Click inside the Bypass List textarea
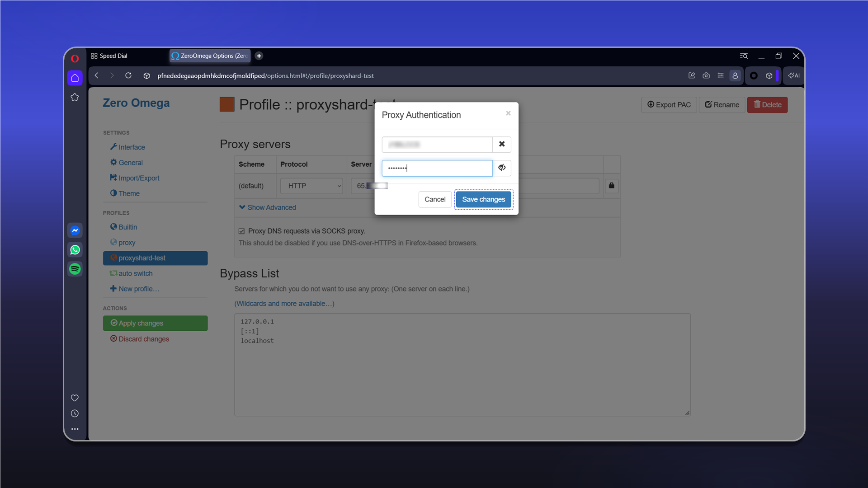This screenshot has height=488, width=868. [x=462, y=365]
